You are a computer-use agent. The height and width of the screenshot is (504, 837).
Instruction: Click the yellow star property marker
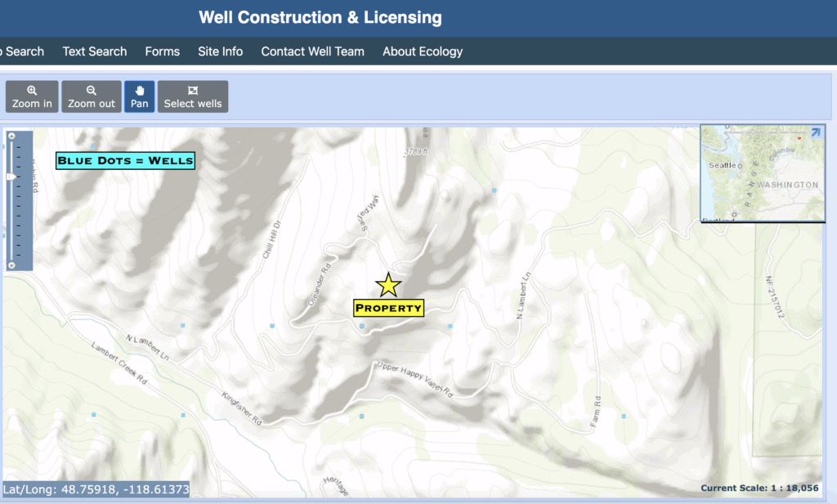click(x=388, y=285)
